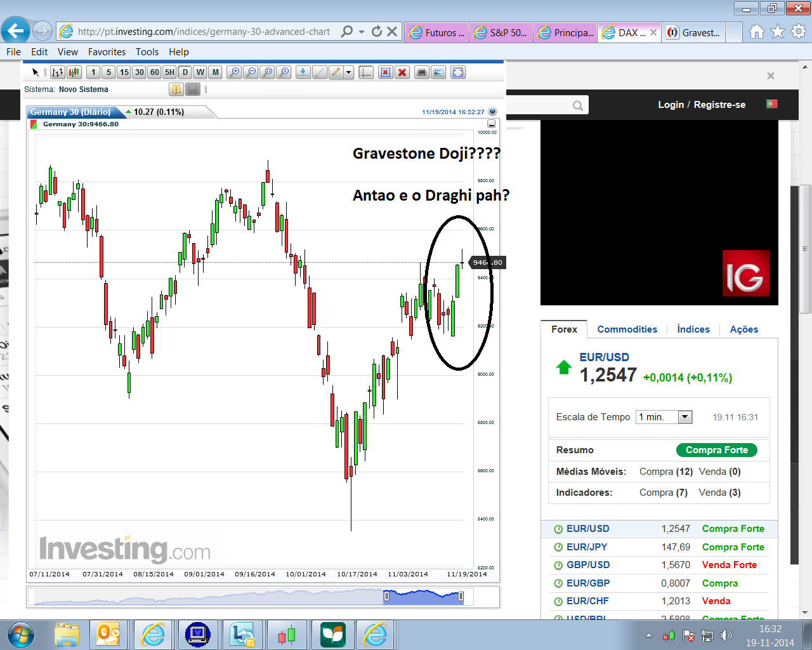812x650 pixels.
Task: Set chart timeframe to 30 minutes
Action: (x=139, y=72)
